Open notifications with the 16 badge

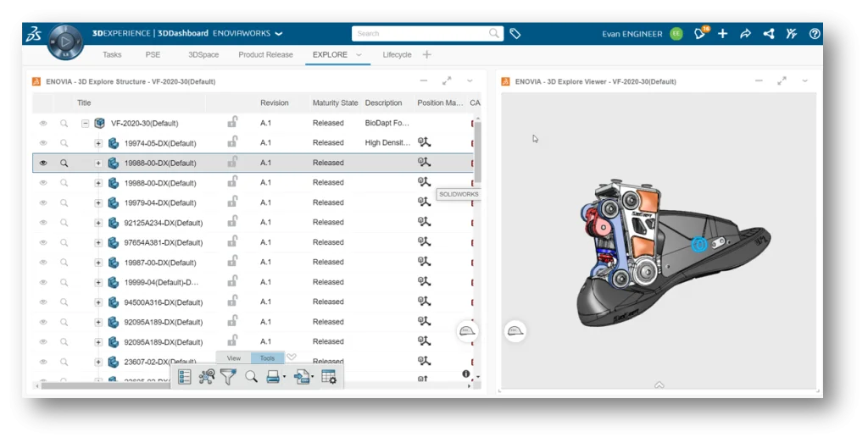pos(699,34)
